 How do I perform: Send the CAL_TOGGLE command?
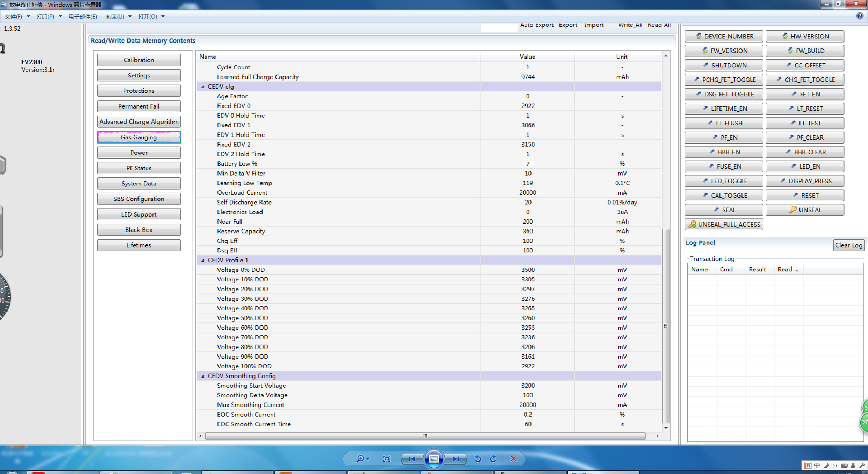pos(724,195)
